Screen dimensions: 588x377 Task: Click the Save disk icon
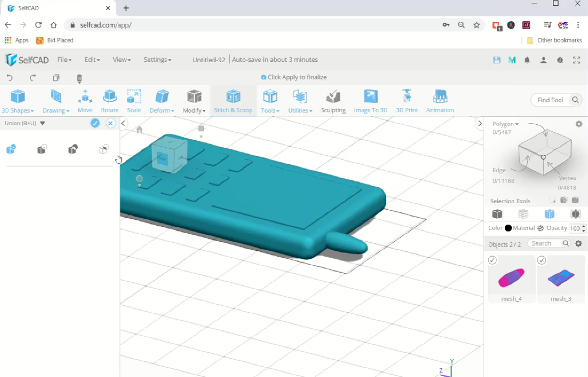tap(497, 60)
